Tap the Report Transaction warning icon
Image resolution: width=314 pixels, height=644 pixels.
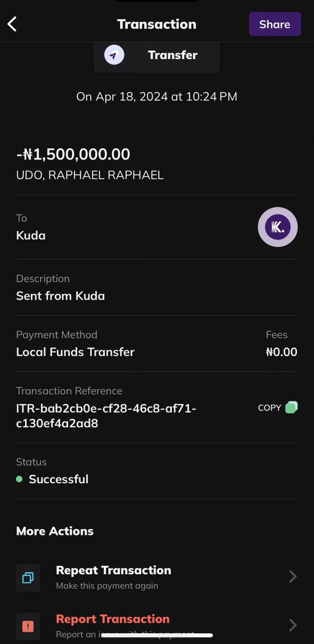[x=27, y=626]
